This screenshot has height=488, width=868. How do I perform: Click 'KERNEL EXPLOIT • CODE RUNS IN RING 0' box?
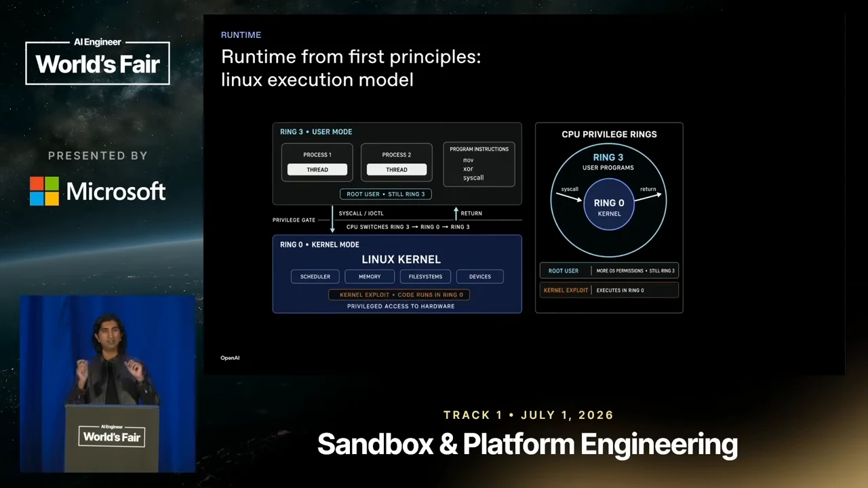click(x=399, y=295)
